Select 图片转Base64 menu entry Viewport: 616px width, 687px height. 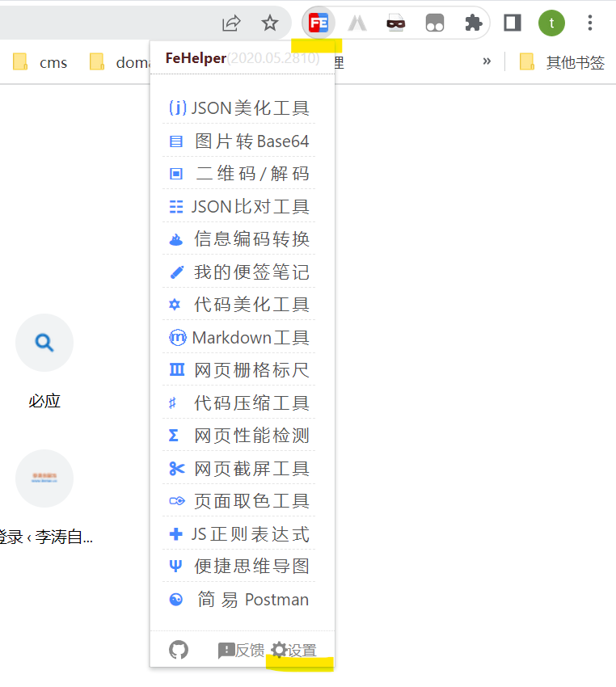(x=238, y=141)
